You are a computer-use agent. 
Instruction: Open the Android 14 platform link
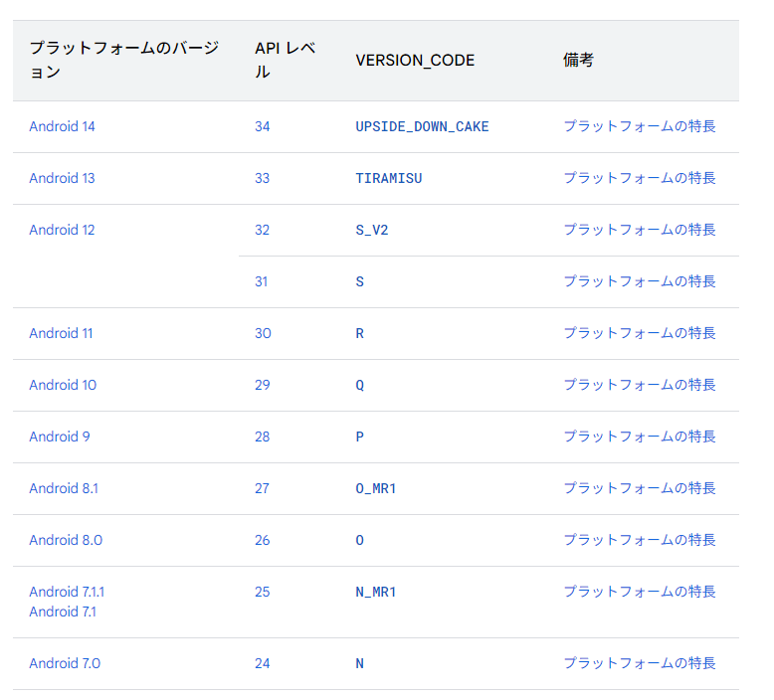pyautogui.click(x=62, y=127)
